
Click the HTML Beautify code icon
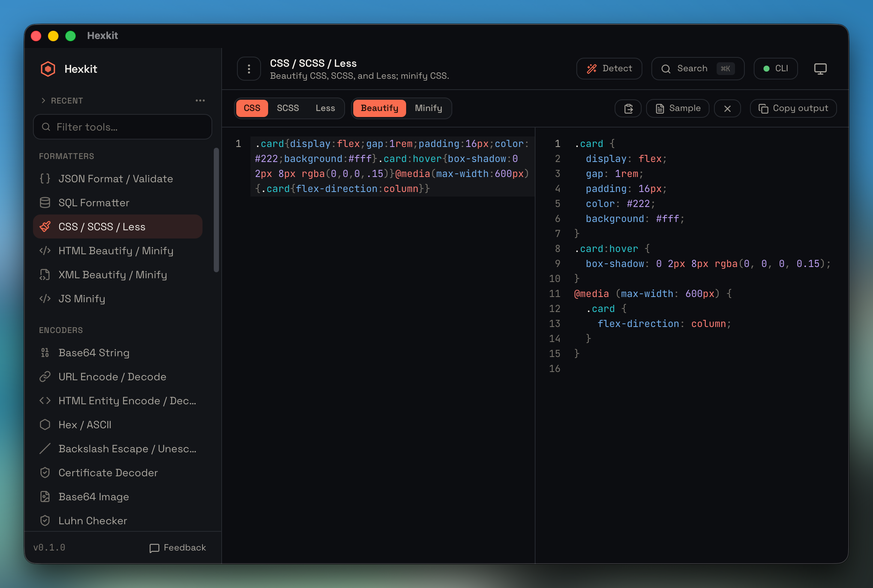(45, 251)
